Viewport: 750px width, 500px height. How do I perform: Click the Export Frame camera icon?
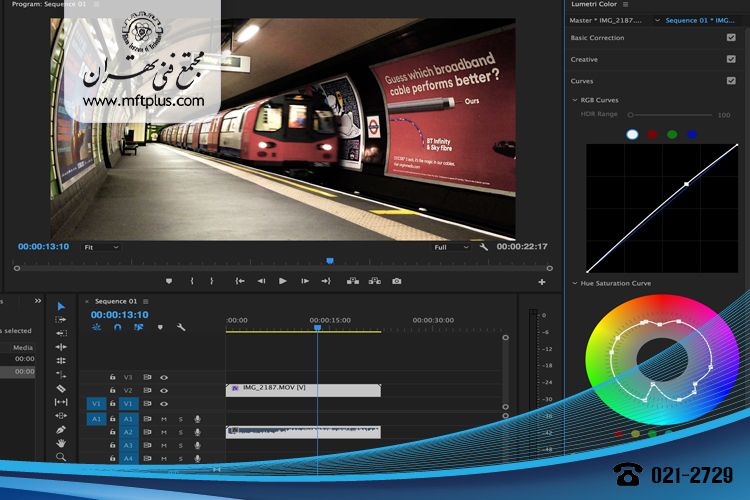coord(397,281)
